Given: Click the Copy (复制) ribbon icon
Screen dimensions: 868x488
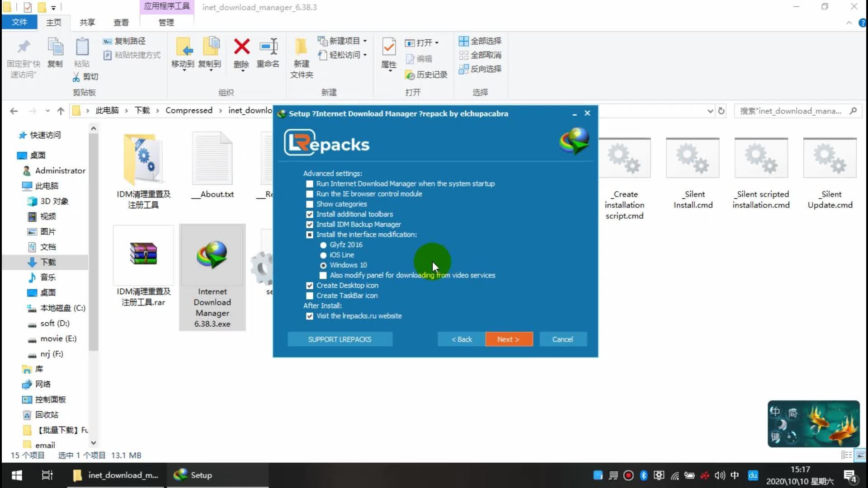Looking at the screenshot, I should point(55,47).
